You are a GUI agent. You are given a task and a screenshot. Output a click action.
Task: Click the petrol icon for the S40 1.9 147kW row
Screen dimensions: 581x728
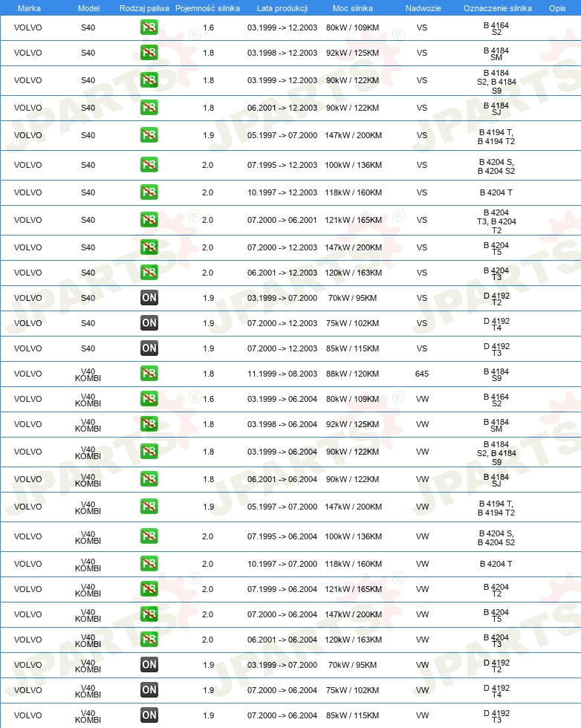coord(149,134)
